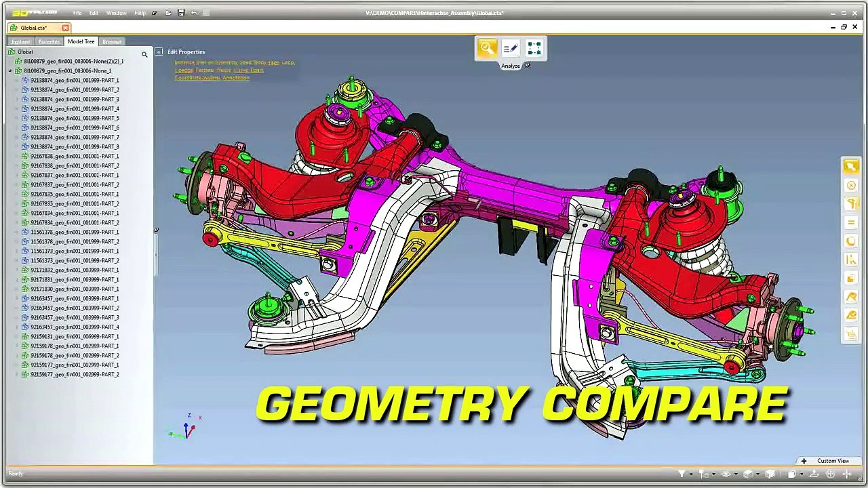868x488 pixels.
Task: Select the Global root node in tree
Action: tap(25, 52)
